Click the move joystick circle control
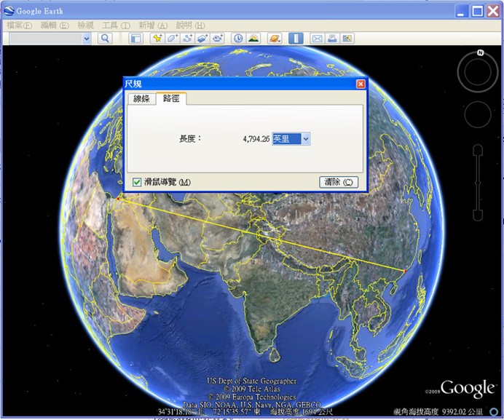Image resolution: width=504 pixels, height=420 pixels. (x=478, y=114)
